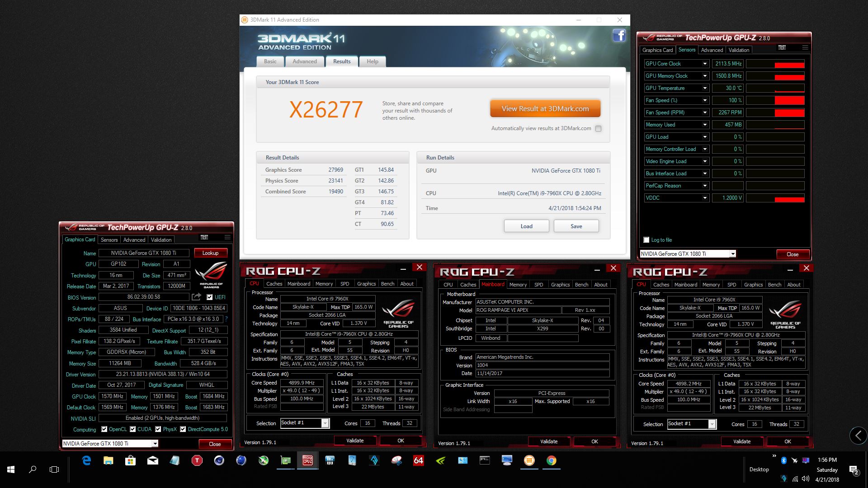Toggle the UEFI checkbox in GPU-Z

coord(210,297)
